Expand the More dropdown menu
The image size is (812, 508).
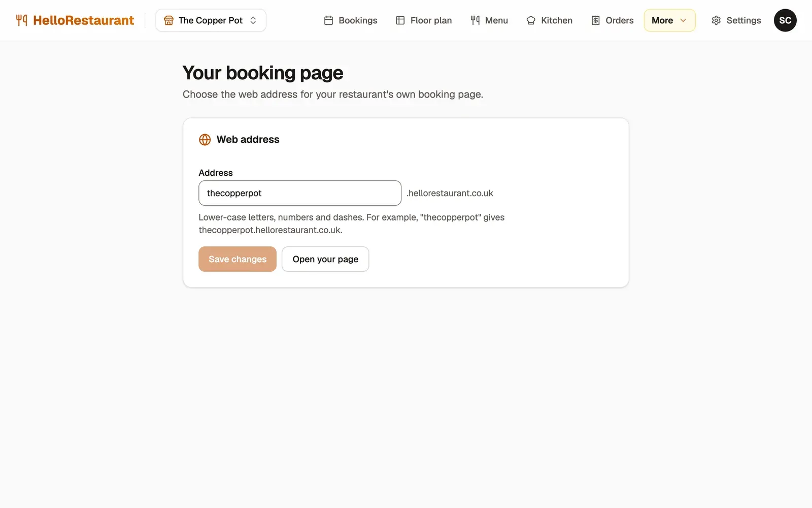[669, 20]
